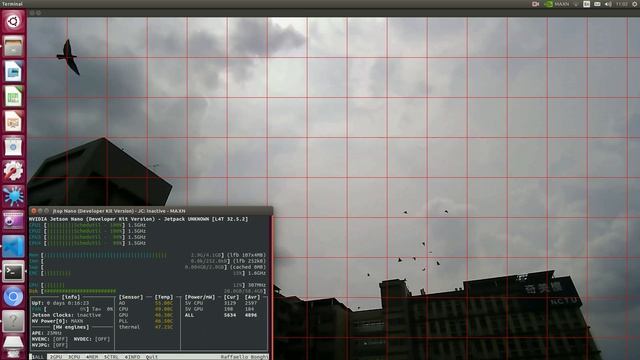The width and height of the screenshot is (640, 360).
Task: Open the drive icon at dock bottom
Action: click(13, 346)
